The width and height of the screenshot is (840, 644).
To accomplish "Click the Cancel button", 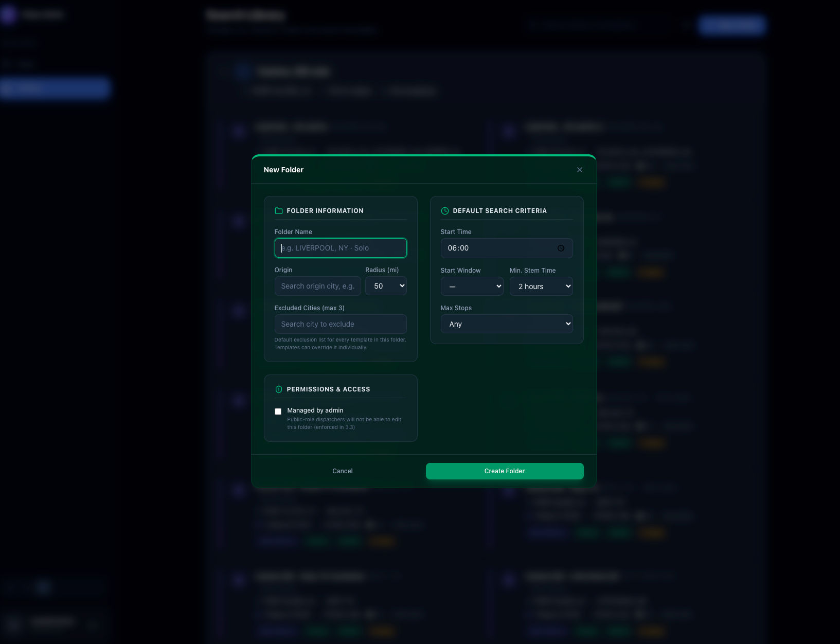I will [343, 471].
